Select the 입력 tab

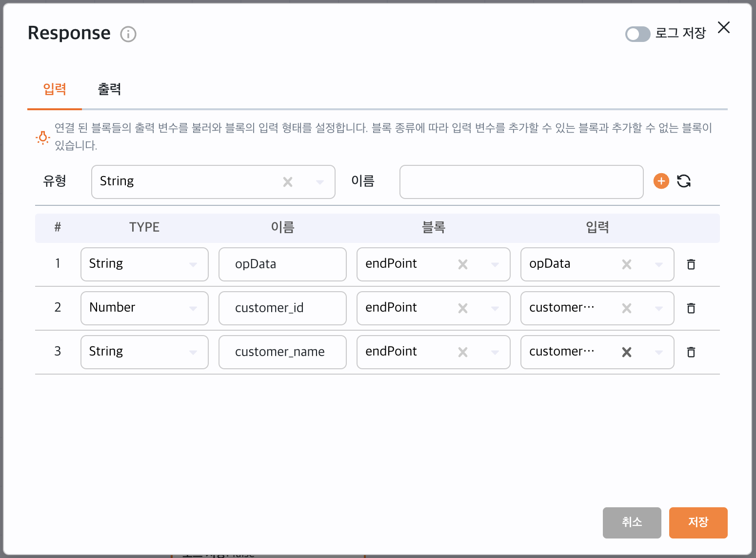point(55,89)
